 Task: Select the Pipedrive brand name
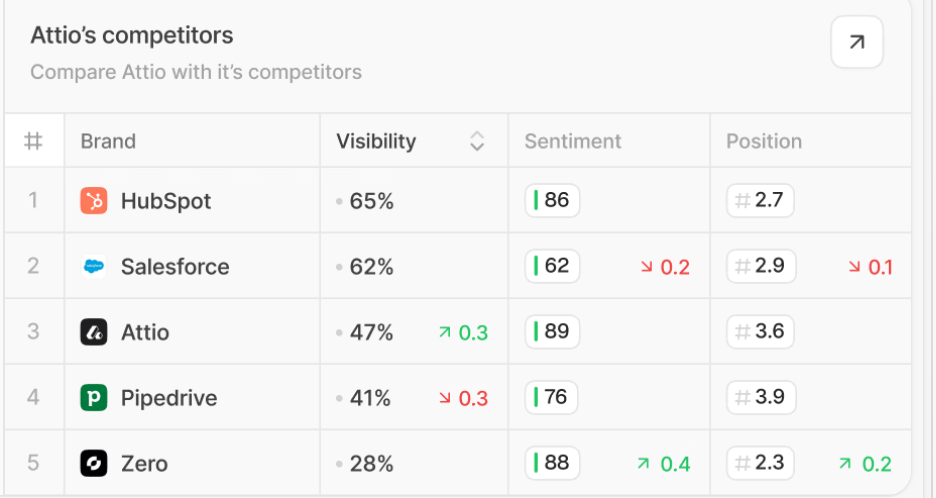pos(169,398)
